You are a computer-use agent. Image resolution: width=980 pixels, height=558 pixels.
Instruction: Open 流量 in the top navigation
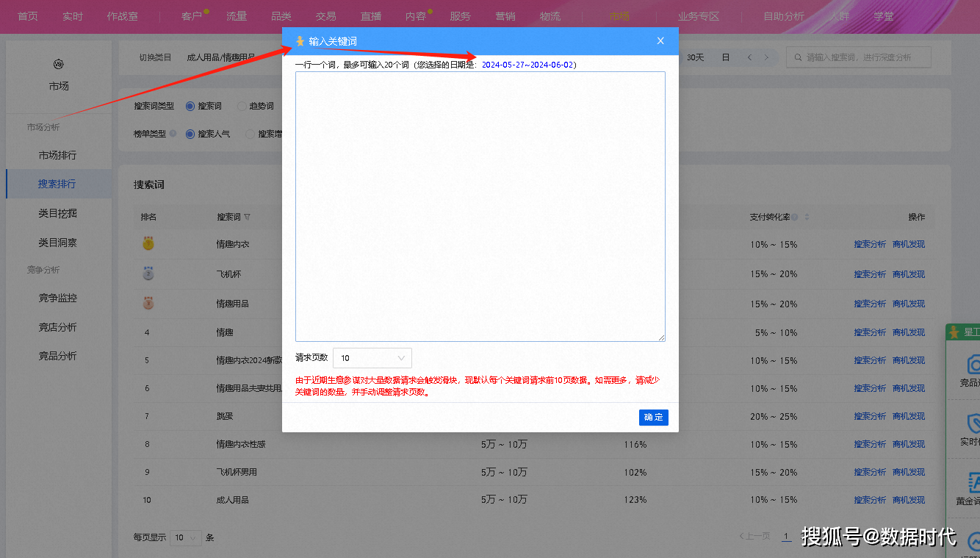pos(237,16)
